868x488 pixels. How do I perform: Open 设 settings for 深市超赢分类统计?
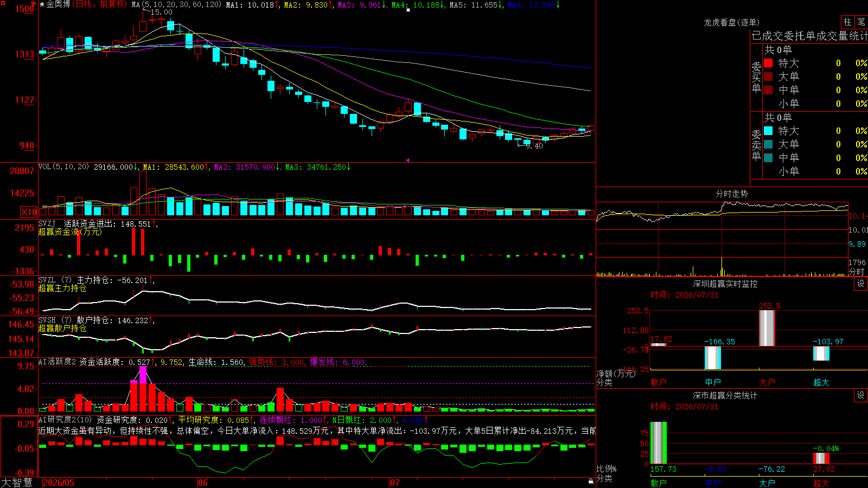[x=861, y=395]
